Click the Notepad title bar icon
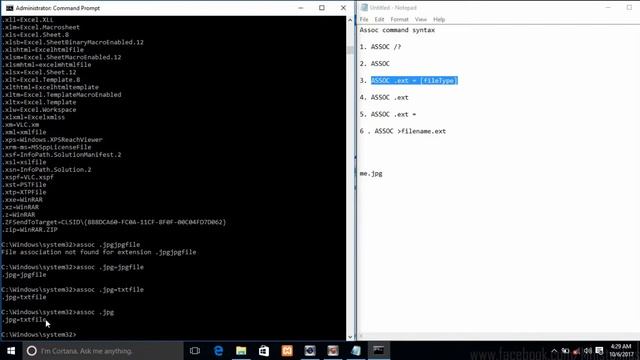 click(x=364, y=7)
